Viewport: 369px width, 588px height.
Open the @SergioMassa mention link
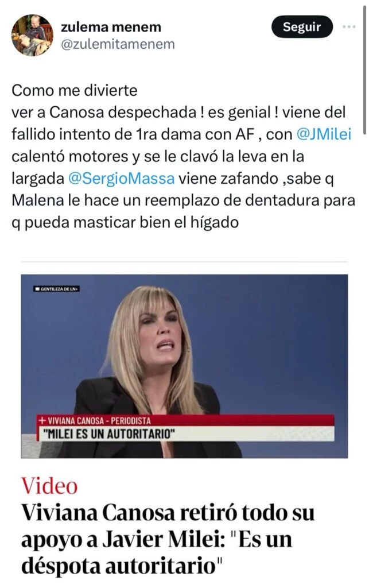pos(122,179)
